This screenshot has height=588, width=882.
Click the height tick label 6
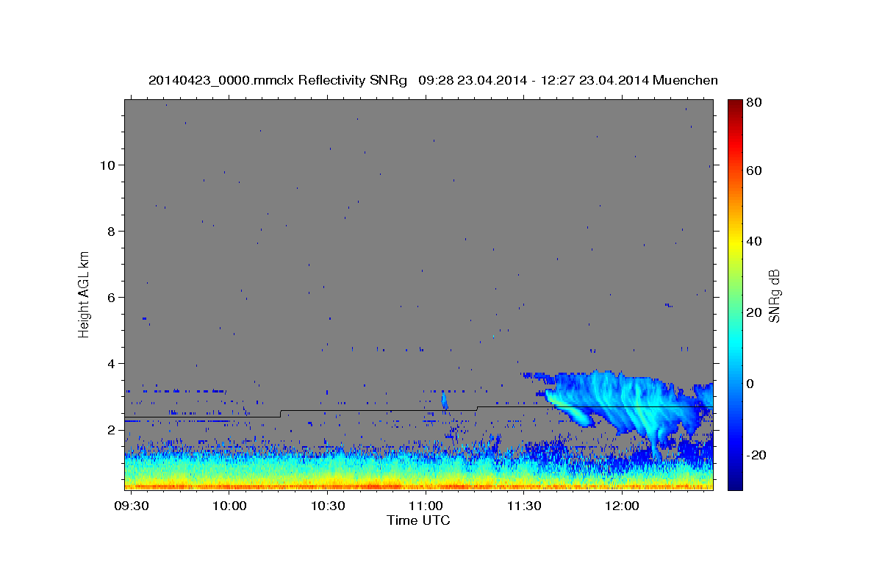coord(110,298)
